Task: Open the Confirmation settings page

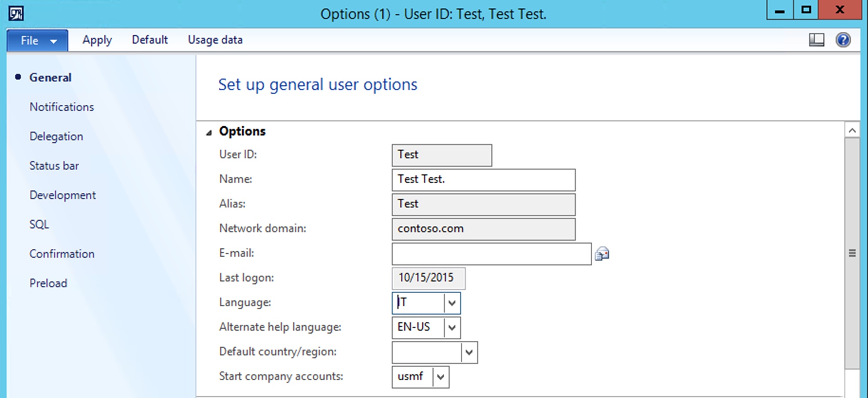Action: [62, 254]
